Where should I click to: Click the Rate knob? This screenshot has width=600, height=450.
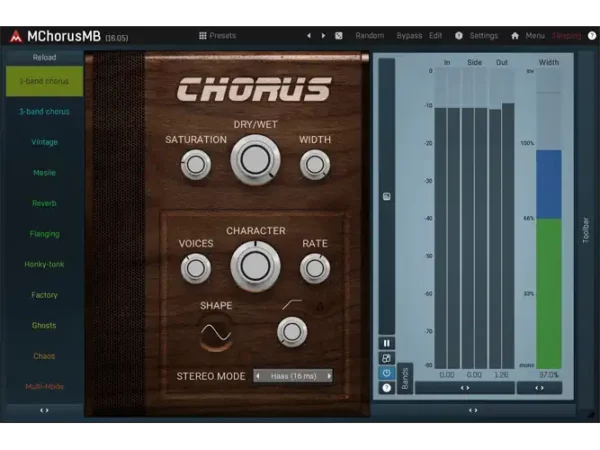click(315, 269)
